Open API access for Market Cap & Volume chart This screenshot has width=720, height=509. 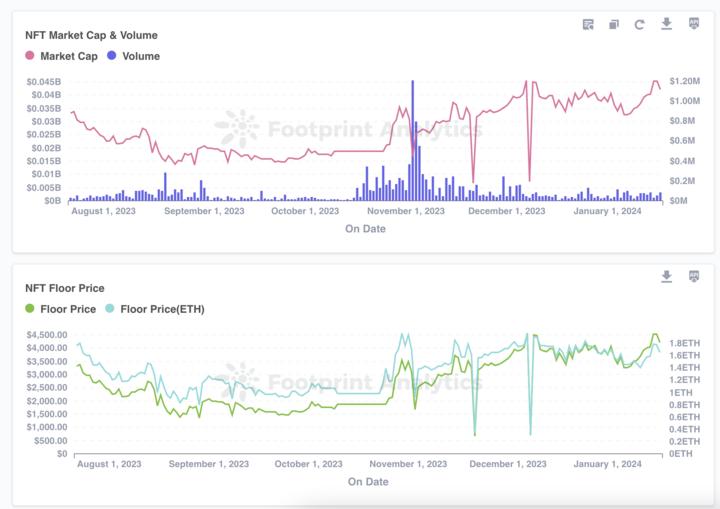(694, 23)
